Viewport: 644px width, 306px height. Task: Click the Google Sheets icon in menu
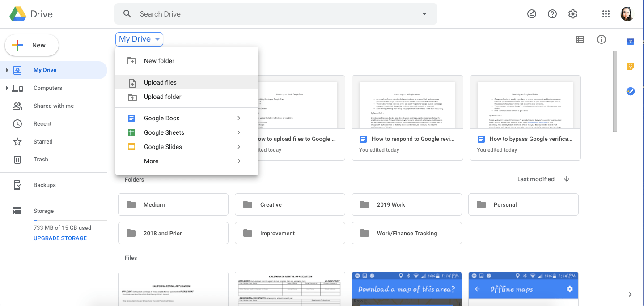(x=131, y=132)
